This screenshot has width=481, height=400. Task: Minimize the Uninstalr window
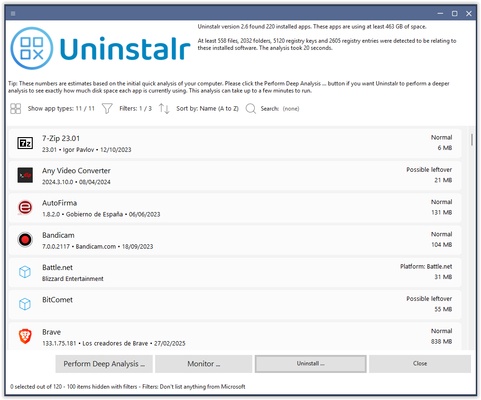click(x=440, y=14)
